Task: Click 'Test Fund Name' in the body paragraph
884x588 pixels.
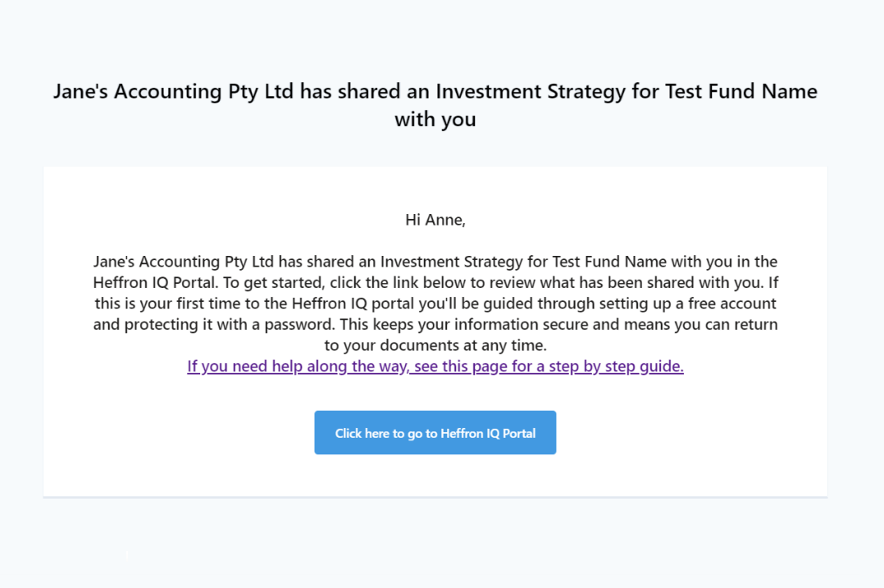Action: [609, 262]
